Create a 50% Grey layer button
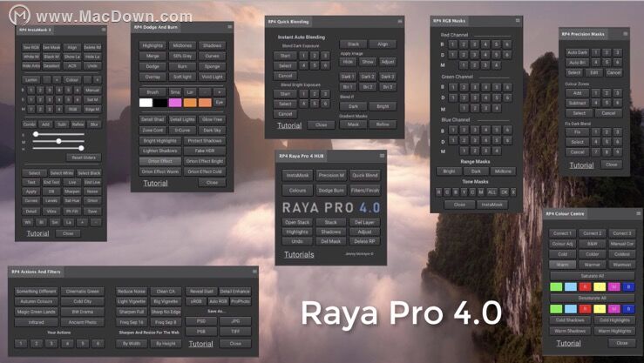The height and width of the screenshot is (363, 644). pyautogui.click(x=182, y=56)
